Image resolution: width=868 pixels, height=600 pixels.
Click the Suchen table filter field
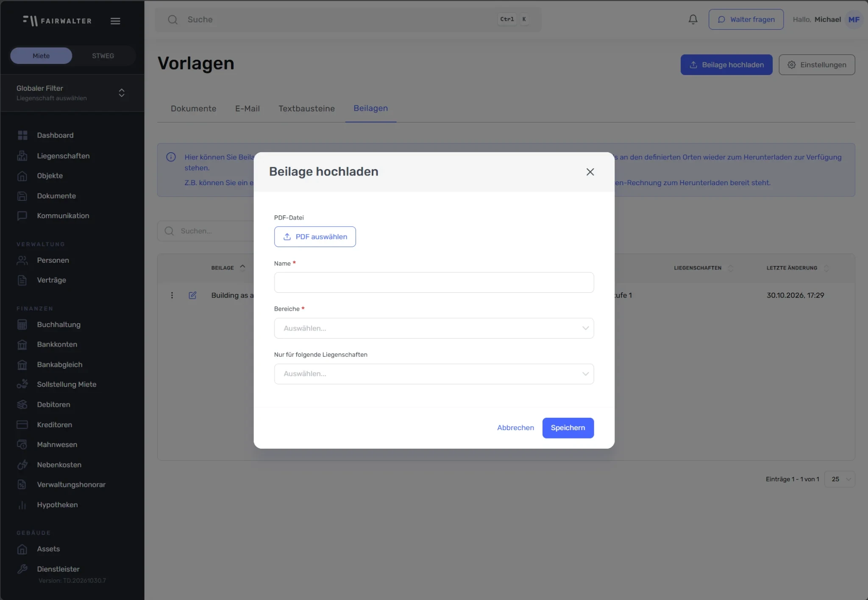click(x=206, y=231)
